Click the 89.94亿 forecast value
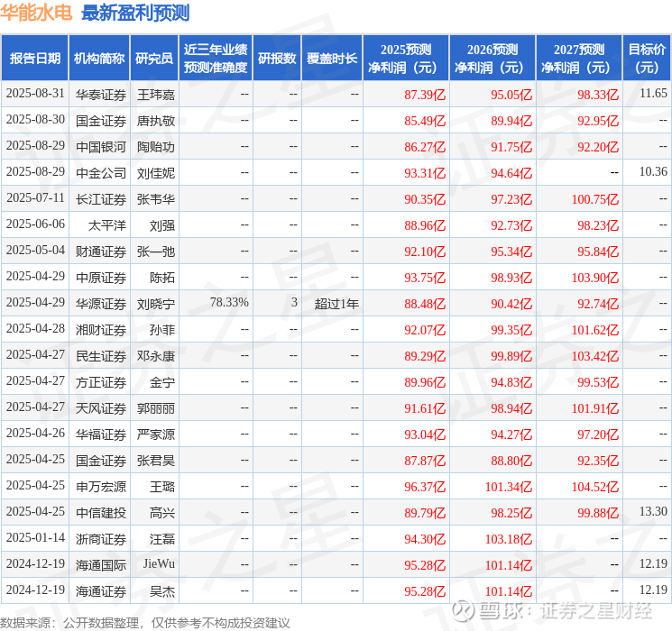Viewport: 672px width, 631px height. coord(511,121)
